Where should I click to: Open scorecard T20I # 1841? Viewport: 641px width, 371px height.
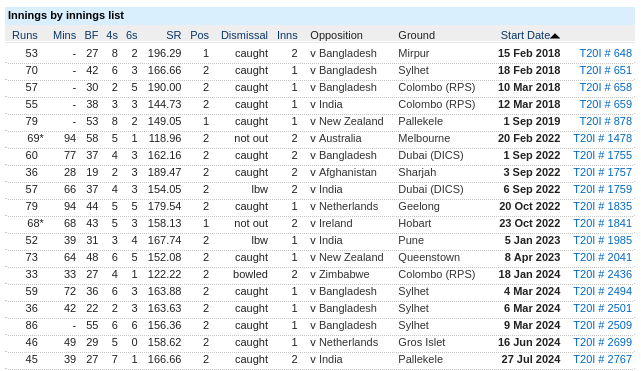click(603, 223)
